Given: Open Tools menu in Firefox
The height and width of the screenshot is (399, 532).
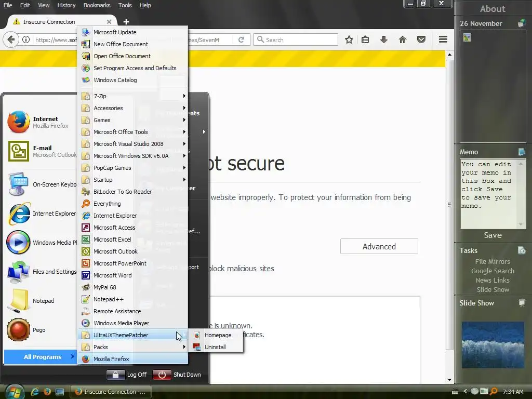Looking at the screenshot, I should [125, 5].
